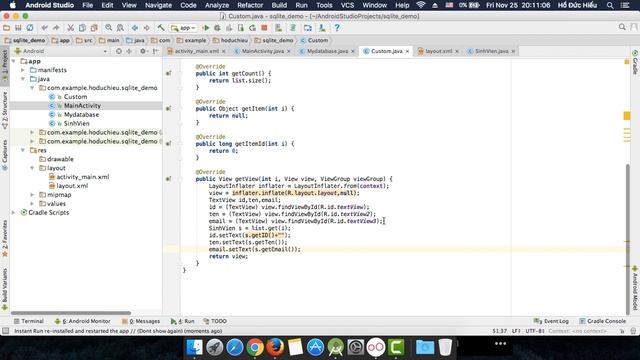Click the Copy toolbar icon
Image resolution: width=640 pixels, height=360 pixels.
pyautogui.click(x=82, y=28)
